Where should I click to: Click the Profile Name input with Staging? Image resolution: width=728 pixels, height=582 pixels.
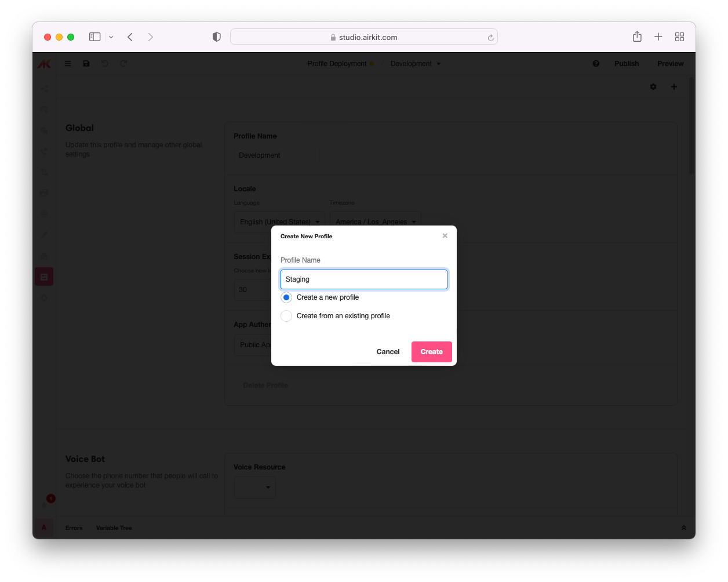click(364, 279)
